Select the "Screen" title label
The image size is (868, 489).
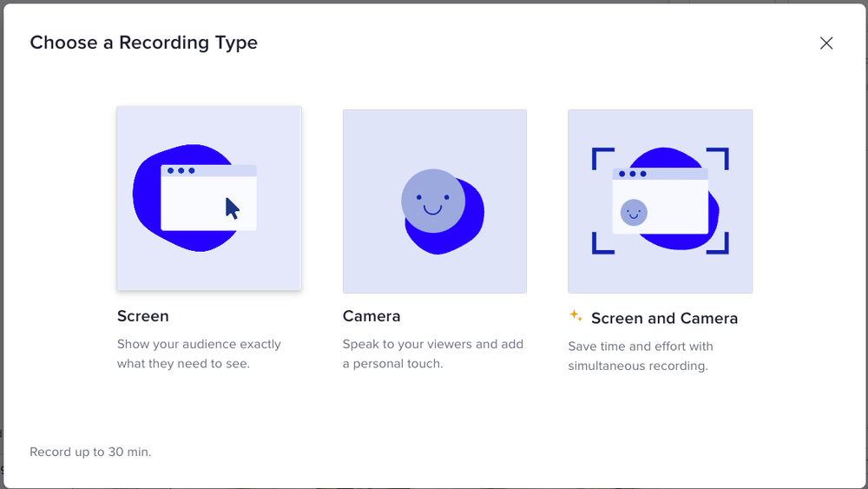pos(143,316)
